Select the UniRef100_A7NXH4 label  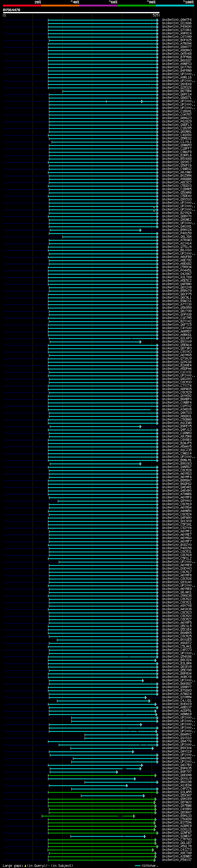pyautogui.click(x=177, y=43)
